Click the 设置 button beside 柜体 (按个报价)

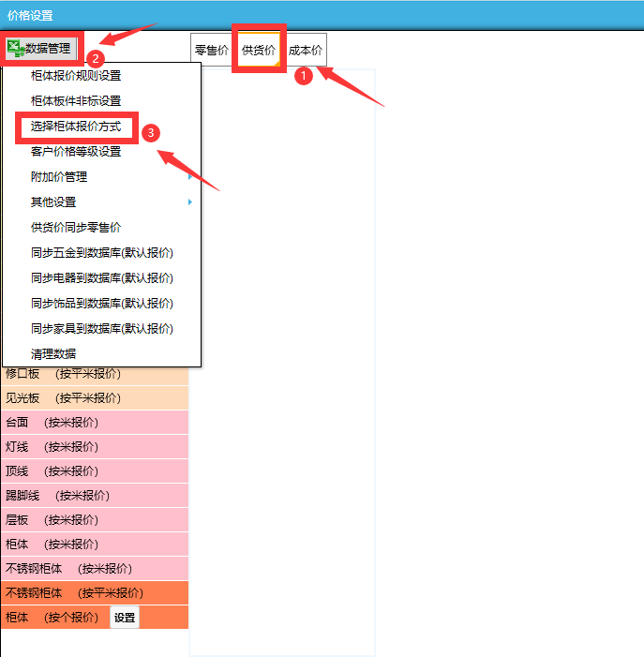(x=125, y=618)
